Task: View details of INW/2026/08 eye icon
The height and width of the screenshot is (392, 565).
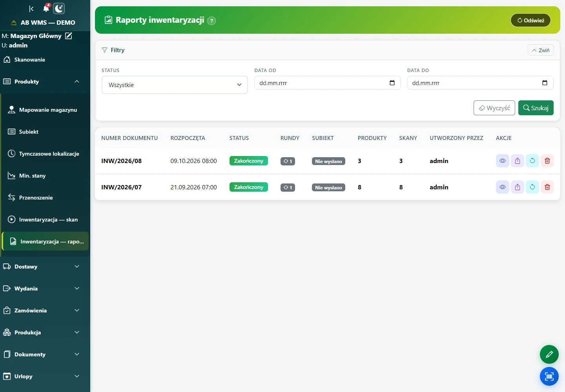Action: point(503,161)
